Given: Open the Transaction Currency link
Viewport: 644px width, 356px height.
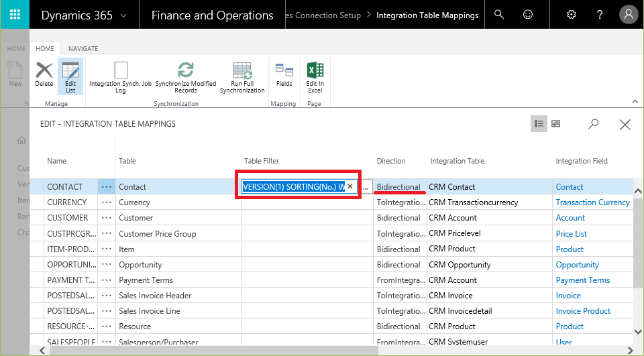Looking at the screenshot, I should pyautogui.click(x=592, y=202).
